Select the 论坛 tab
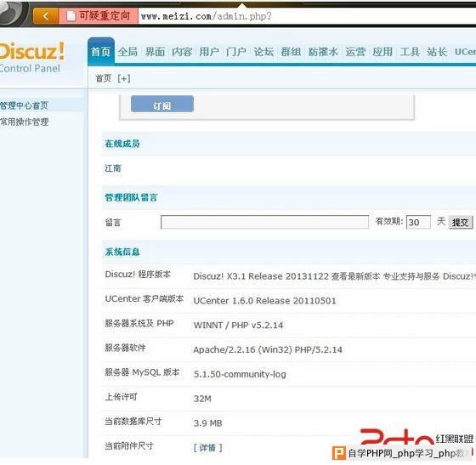The width and height of the screenshot is (476, 465). click(x=263, y=52)
